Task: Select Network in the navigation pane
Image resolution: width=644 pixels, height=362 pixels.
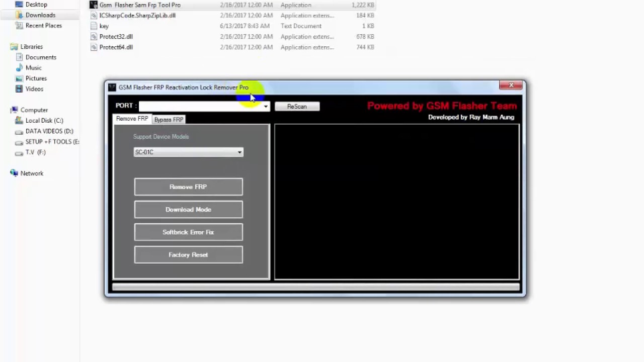Action: 32,173
